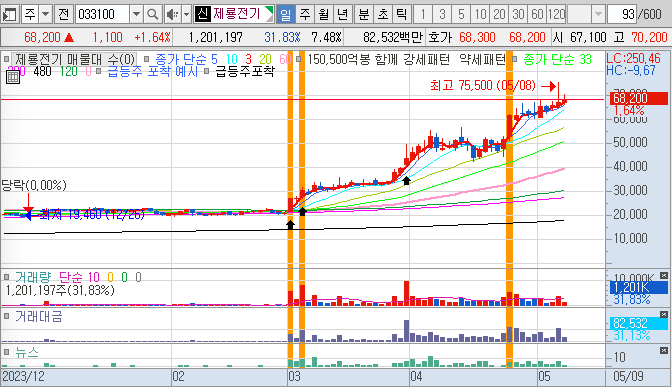
Task: Click the magnifier search icon beside stock code
Action: coord(152,15)
